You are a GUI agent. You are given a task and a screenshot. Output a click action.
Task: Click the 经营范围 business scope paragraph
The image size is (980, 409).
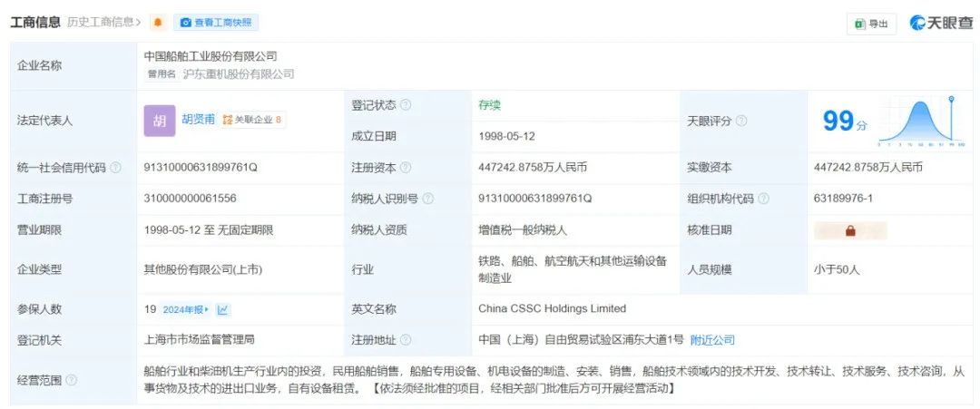pos(554,380)
